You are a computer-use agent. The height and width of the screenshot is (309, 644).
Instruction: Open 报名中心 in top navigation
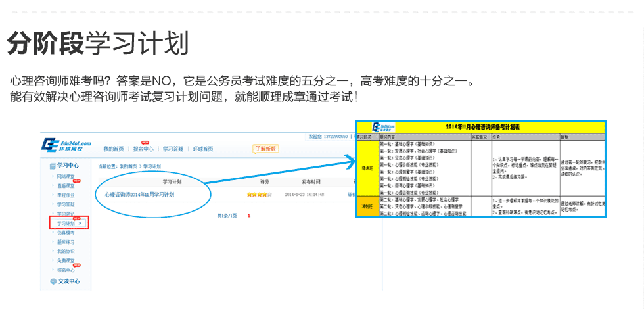click(x=143, y=149)
